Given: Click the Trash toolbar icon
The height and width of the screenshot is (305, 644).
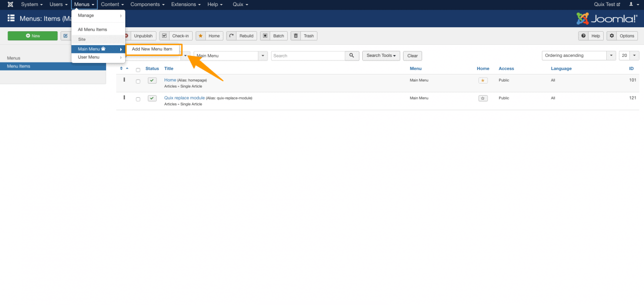Looking at the screenshot, I should click(296, 36).
